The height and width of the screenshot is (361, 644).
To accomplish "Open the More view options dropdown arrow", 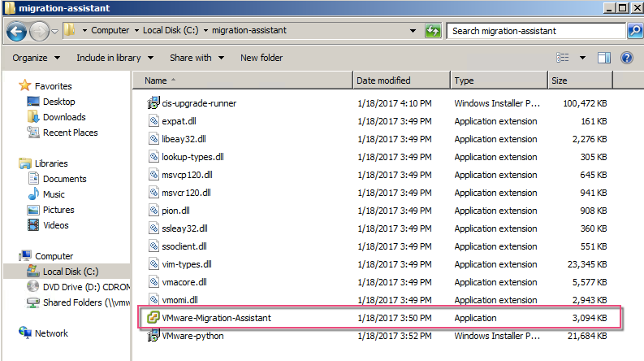I will (x=582, y=58).
